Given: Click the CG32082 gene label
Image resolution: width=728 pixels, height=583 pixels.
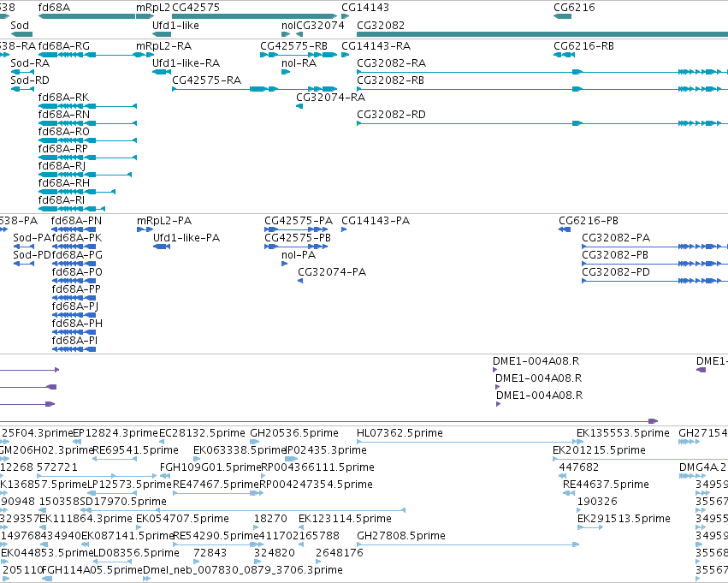Looking at the screenshot, I should (381, 25).
